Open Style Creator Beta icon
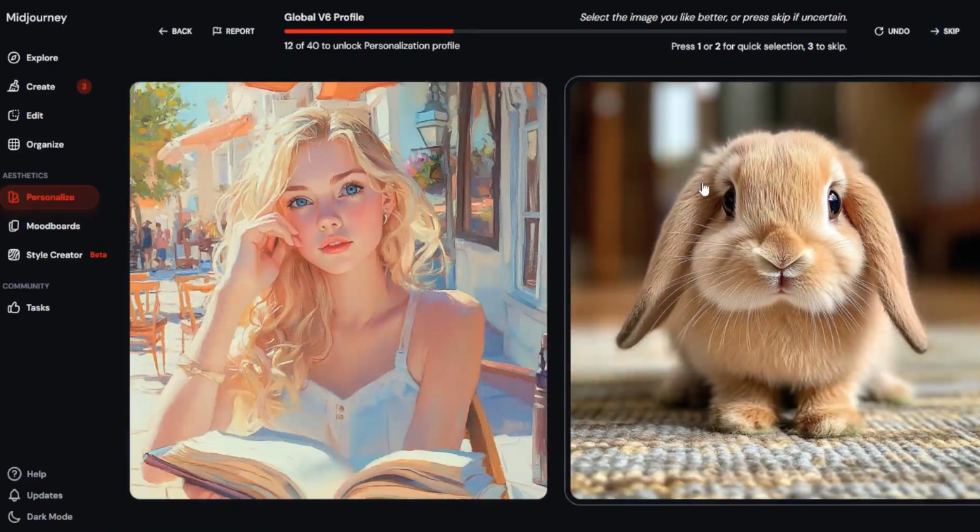Viewport: 980px width, 532px height. click(x=13, y=255)
